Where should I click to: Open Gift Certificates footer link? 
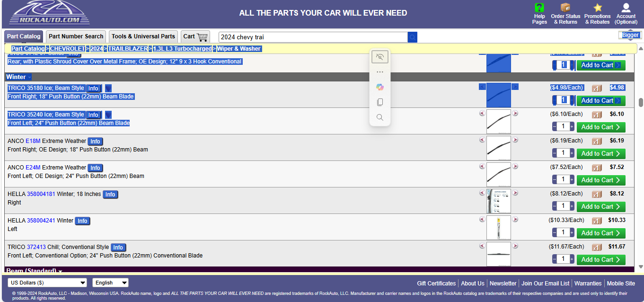pos(436,284)
